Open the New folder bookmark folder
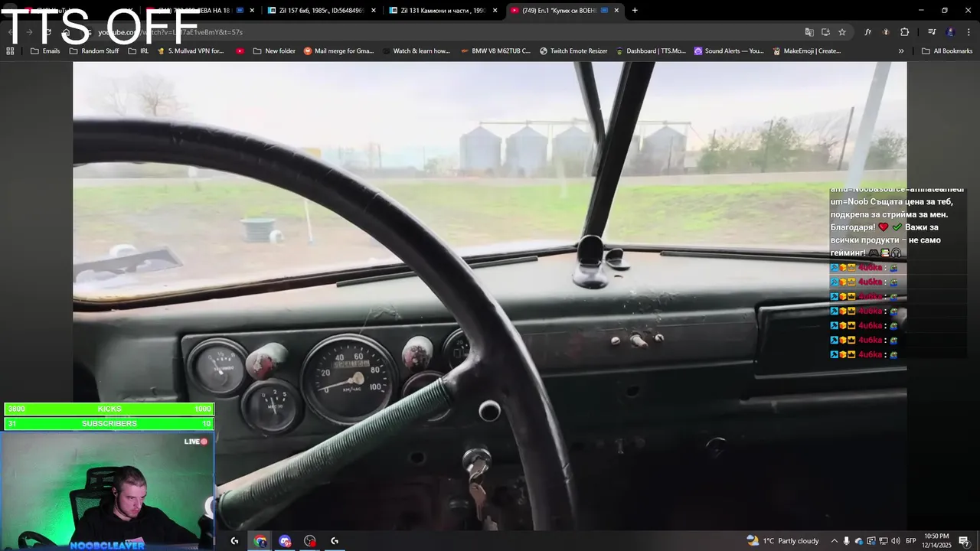This screenshot has width=980, height=551. pos(274,51)
